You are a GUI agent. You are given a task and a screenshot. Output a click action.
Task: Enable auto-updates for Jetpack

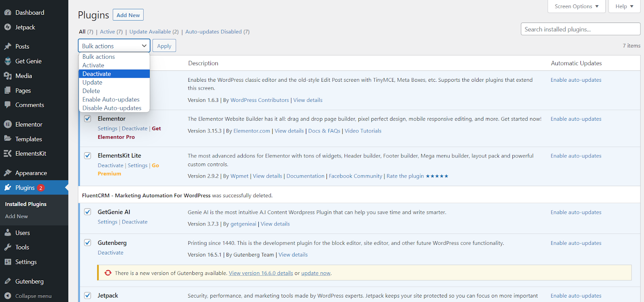(x=576, y=296)
